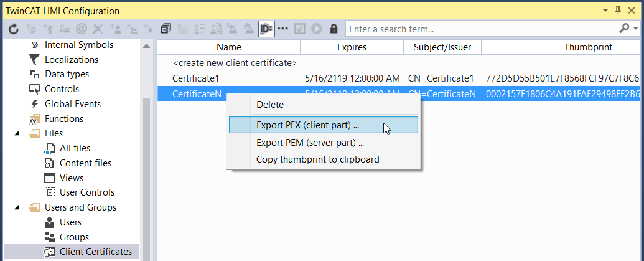Image resolution: width=644 pixels, height=261 pixels.
Task: Click the Refresh toolbar icon
Action: 14,29
